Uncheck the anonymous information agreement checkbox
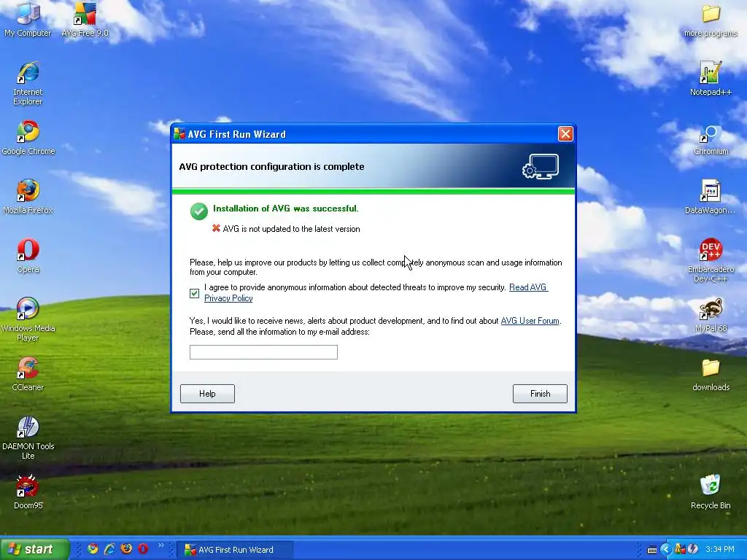 194,293
